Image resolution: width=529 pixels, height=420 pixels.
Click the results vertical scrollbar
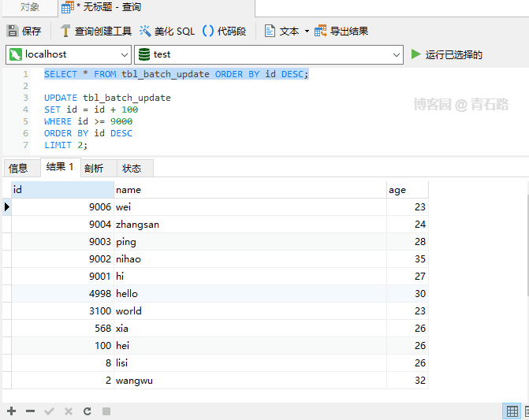pos(527,246)
